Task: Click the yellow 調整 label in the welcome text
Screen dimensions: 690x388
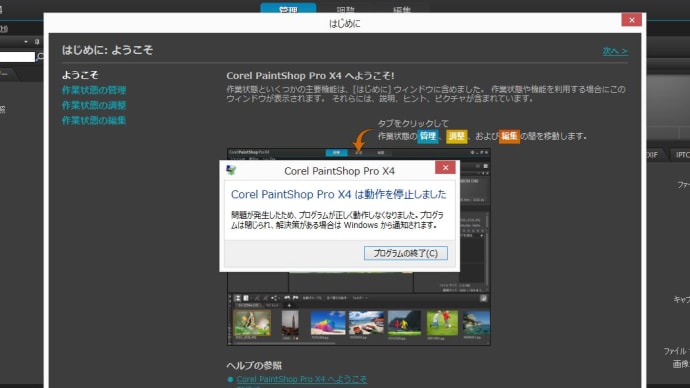Action: pos(456,136)
